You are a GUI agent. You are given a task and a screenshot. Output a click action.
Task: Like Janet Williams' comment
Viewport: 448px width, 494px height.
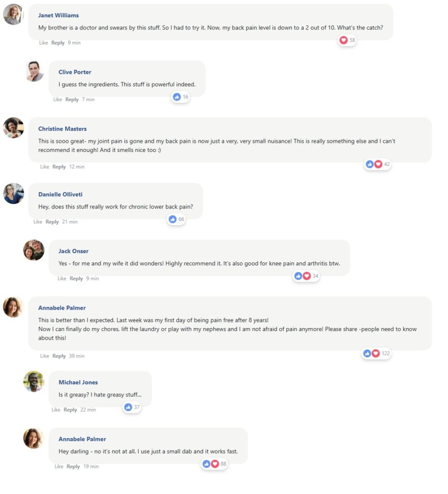(43, 43)
